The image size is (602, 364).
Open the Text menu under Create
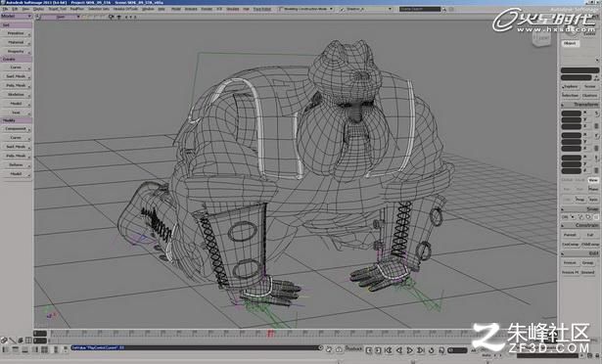[16, 113]
